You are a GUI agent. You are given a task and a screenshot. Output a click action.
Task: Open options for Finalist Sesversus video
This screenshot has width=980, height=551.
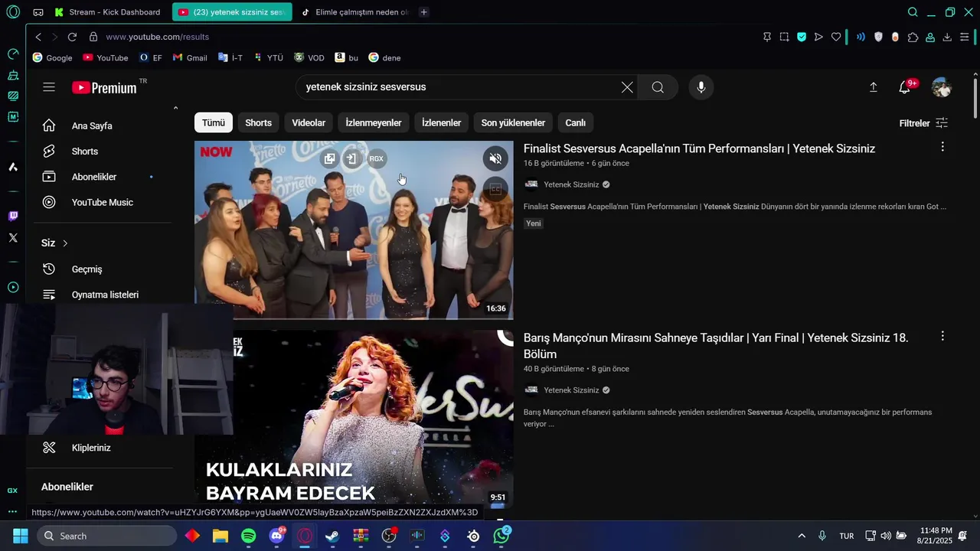[942, 146]
